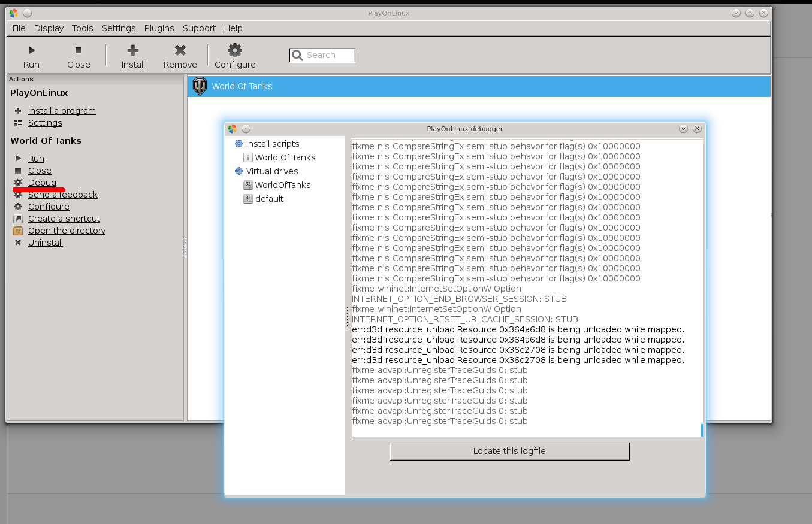Click the gear icon beside sidebar Configure
Viewport: 812px width, 524px height.
coord(18,207)
